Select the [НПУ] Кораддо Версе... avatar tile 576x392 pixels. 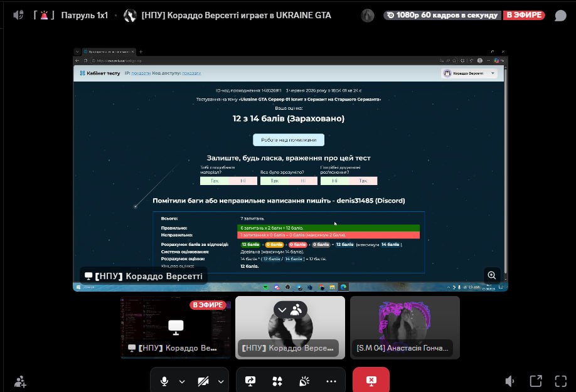click(291, 327)
